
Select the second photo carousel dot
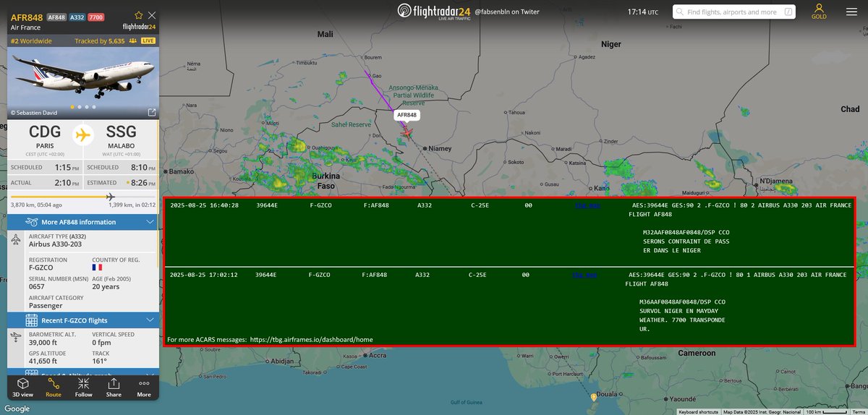pos(79,107)
